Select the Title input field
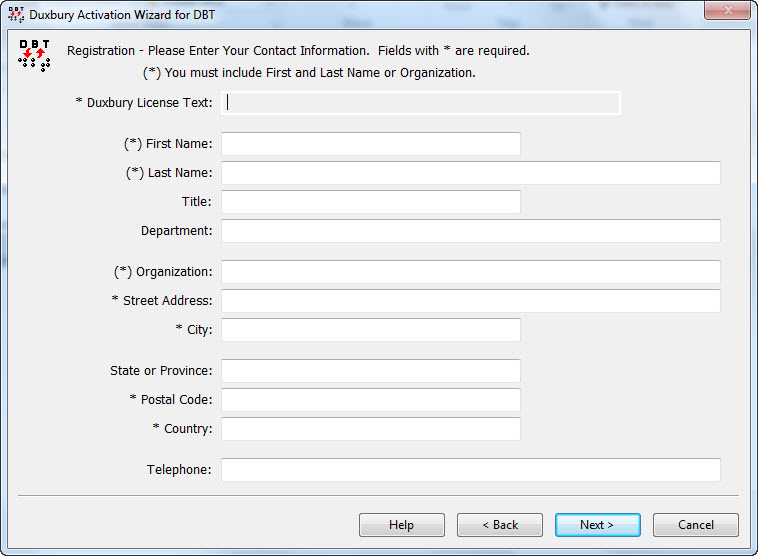 (371, 202)
